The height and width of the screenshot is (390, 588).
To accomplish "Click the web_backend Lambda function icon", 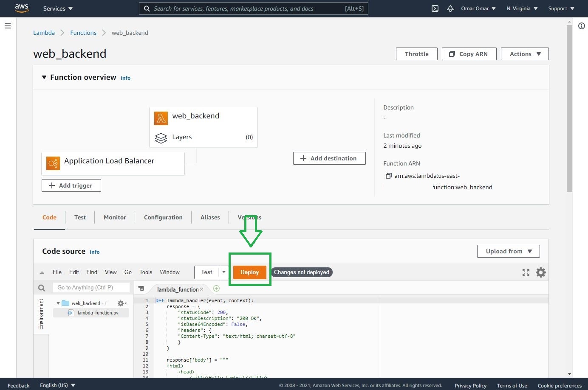I will click(x=161, y=118).
